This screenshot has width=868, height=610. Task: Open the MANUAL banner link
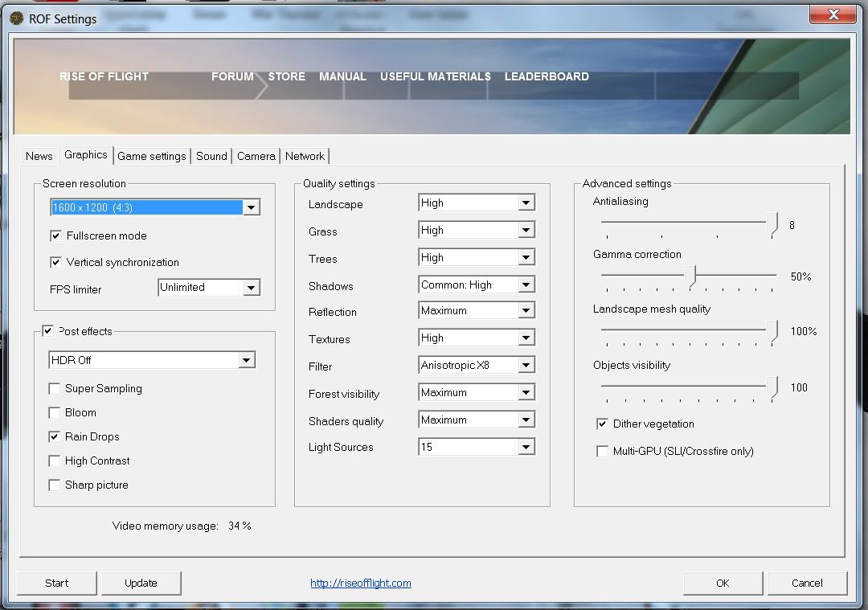click(342, 76)
